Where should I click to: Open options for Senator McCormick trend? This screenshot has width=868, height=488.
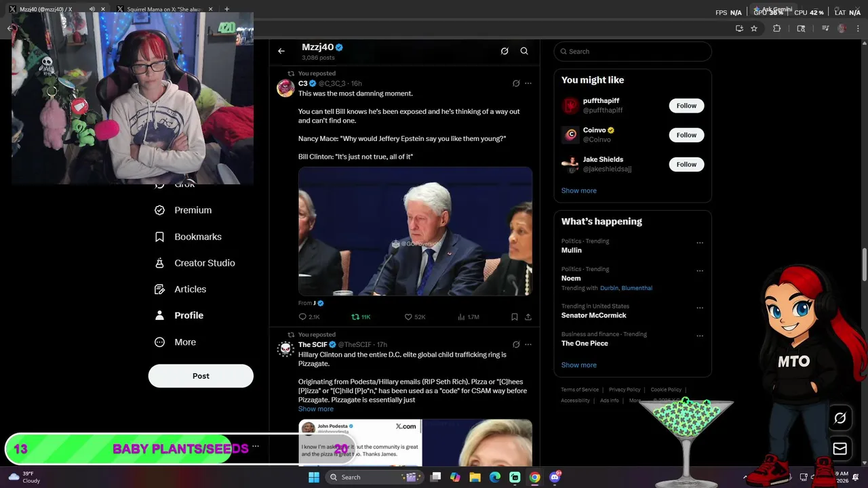pos(700,308)
